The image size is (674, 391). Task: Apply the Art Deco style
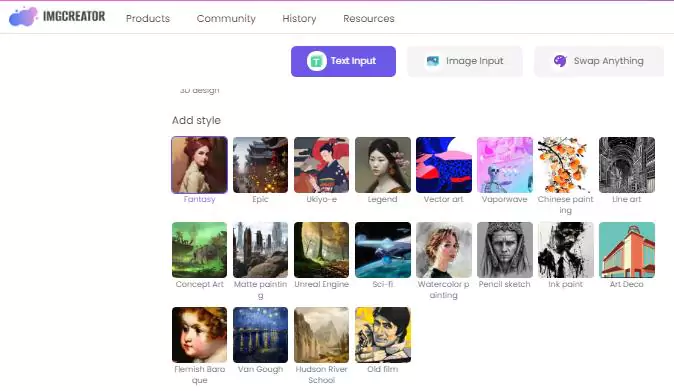pyautogui.click(x=627, y=250)
